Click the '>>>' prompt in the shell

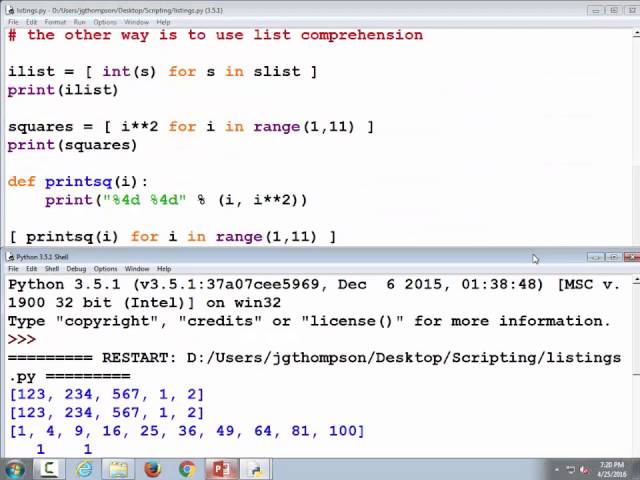tap(22, 340)
